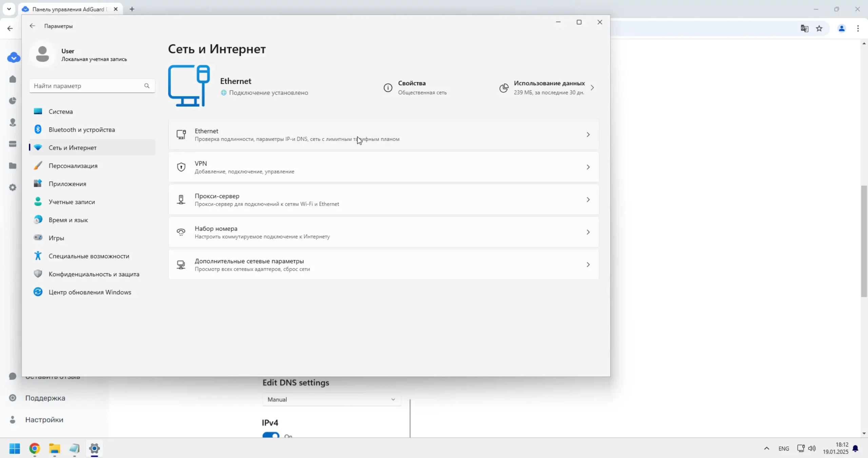This screenshot has height=458, width=868.
Task: Select Персонализация in the Settings sidebar
Action: (x=73, y=166)
